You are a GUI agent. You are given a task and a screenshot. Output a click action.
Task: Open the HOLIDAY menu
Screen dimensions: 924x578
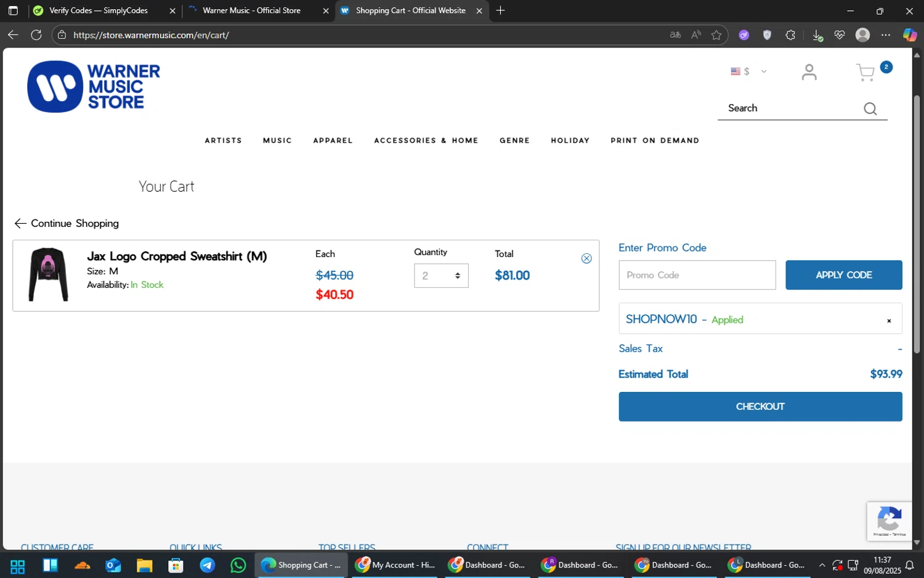pyautogui.click(x=570, y=140)
